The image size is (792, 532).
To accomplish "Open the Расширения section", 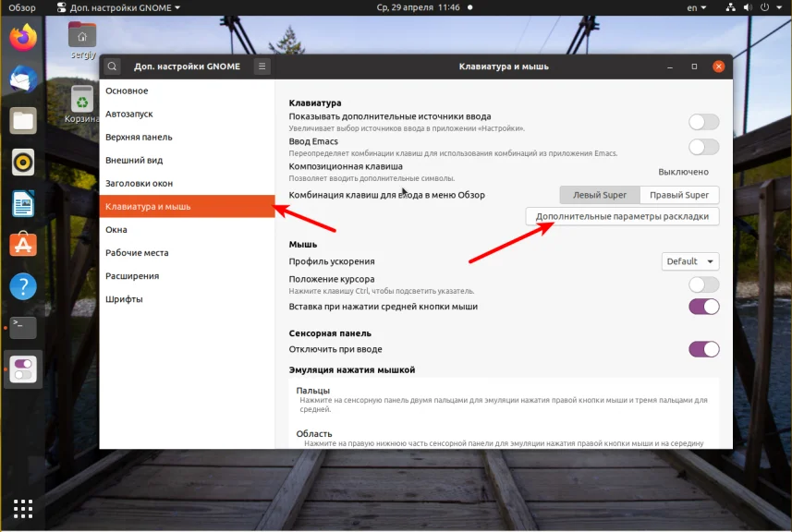I will point(187,276).
